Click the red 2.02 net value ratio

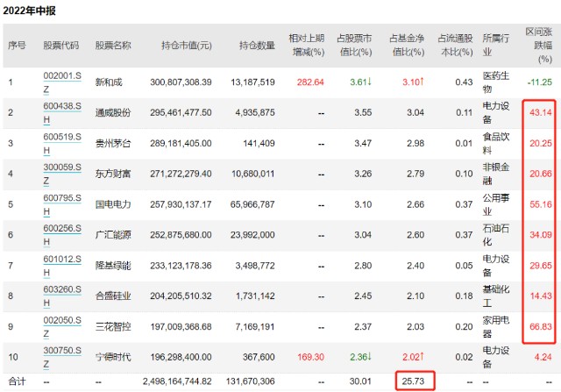(413, 357)
